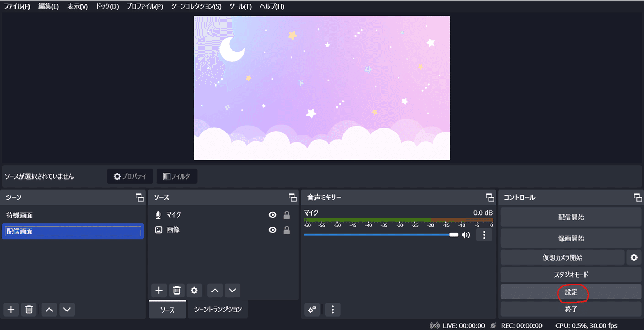Click the スタジオモード button
644x330 pixels.
pyautogui.click(x=571, y=275)
